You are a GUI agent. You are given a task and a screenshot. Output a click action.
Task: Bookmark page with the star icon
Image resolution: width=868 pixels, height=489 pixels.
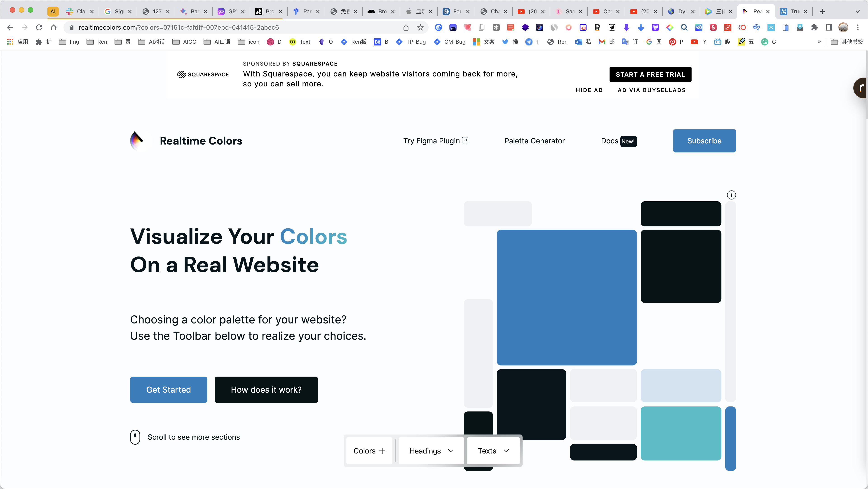point(420,27)
